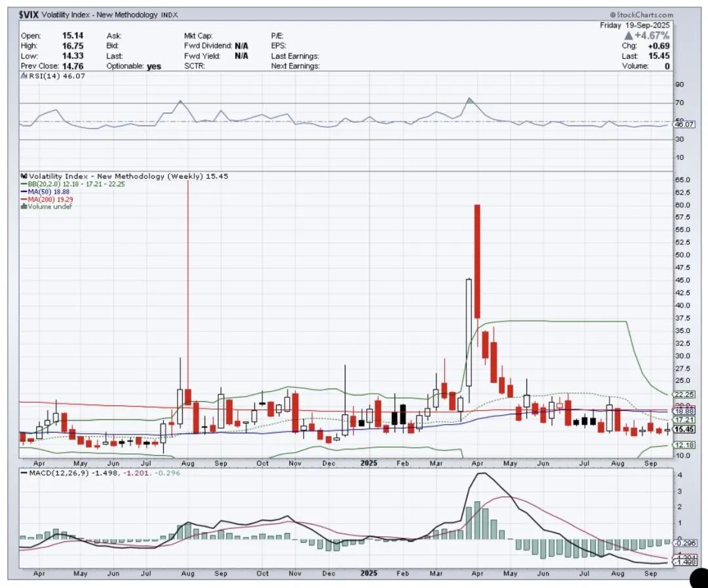
Task: Click the volume bars icon beside Volume undef
Action: click(24, 207)
